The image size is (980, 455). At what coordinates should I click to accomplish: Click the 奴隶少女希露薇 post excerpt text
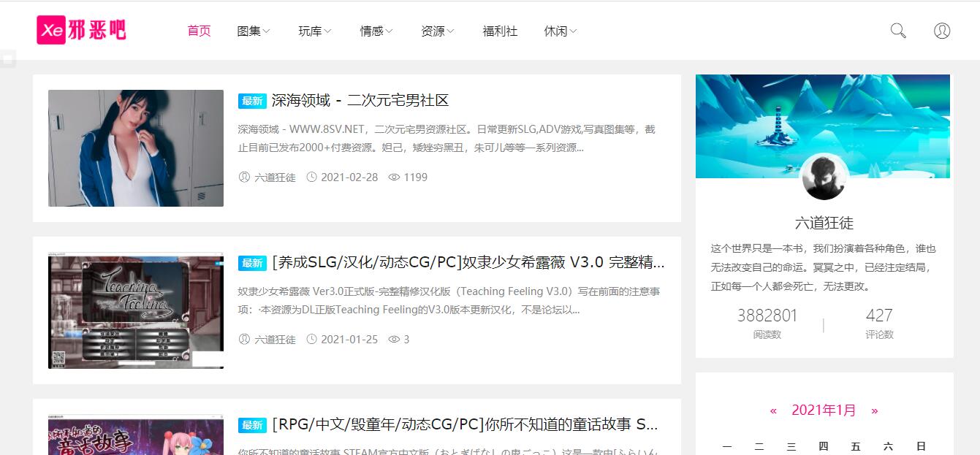[x=449, y=300]
